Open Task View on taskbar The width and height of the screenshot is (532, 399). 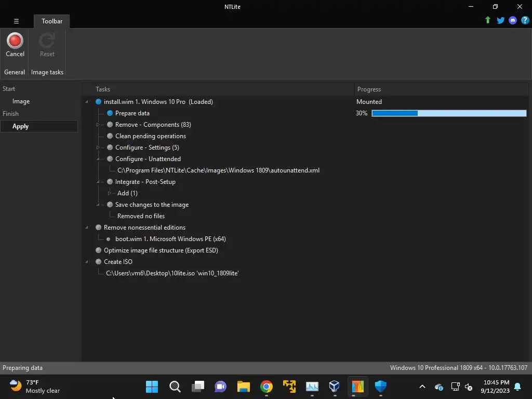(x=197, y=387)
